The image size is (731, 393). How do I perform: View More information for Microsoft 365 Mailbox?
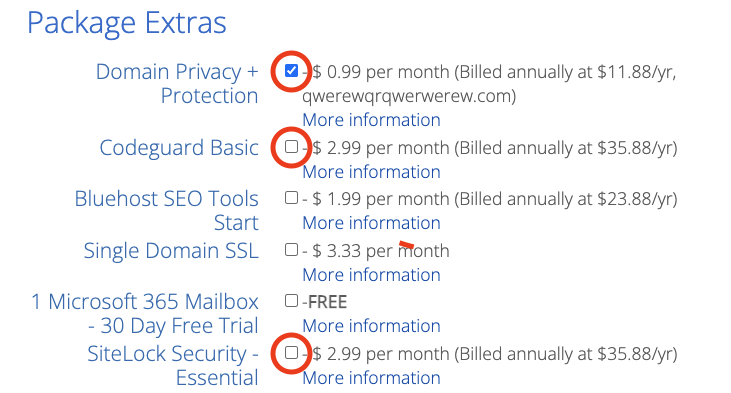371,326
